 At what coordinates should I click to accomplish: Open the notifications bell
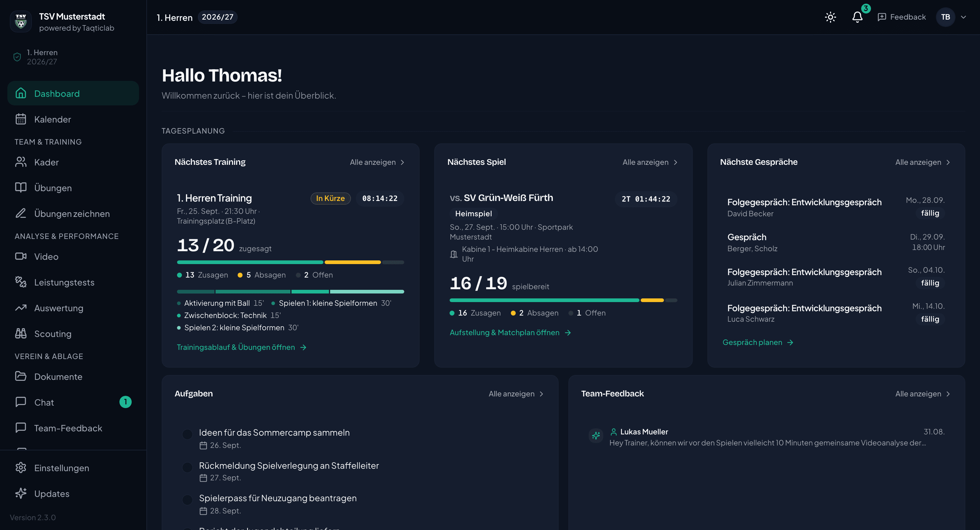point(857,17)
